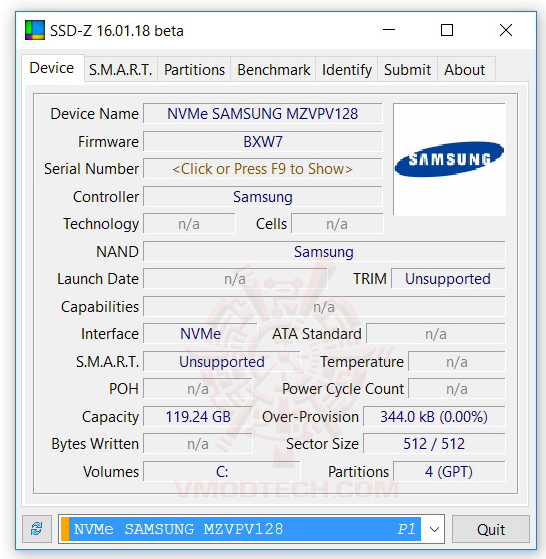Go to the Identify tab

point(346,70)
